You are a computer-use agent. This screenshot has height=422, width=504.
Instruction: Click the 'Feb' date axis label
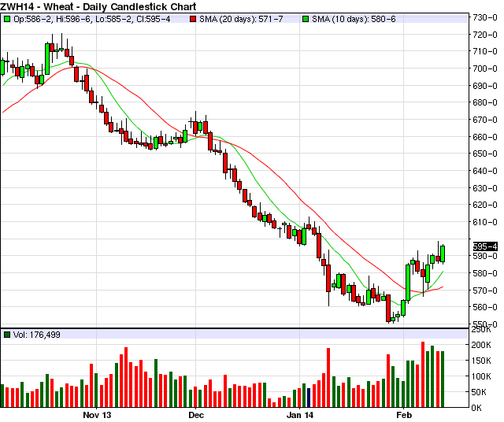(x=404, y=415)
